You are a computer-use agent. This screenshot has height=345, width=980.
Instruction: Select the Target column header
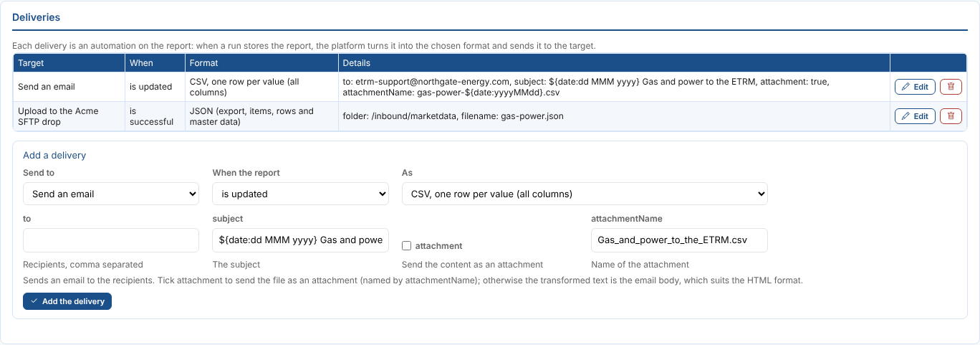click(69, 63)
